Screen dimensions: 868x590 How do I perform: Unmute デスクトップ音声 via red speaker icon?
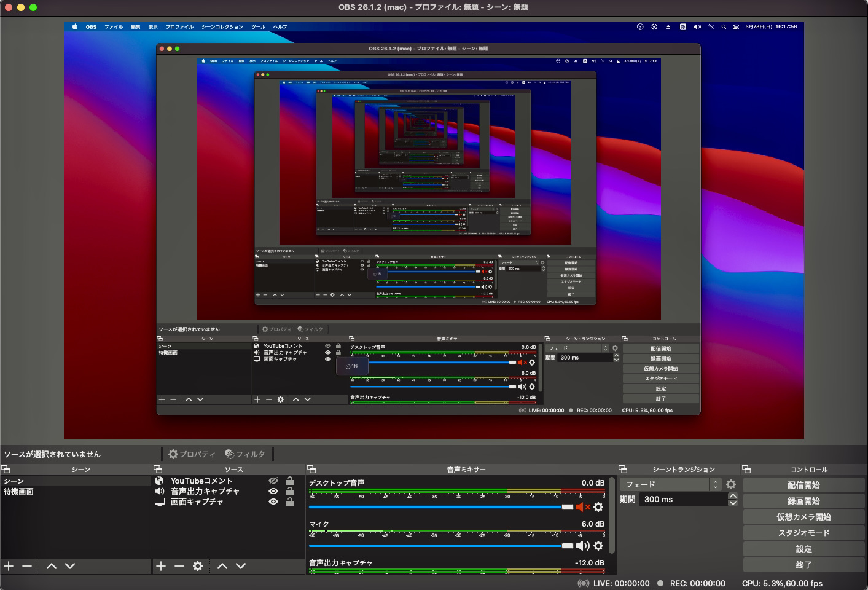[x=583, y=507]
